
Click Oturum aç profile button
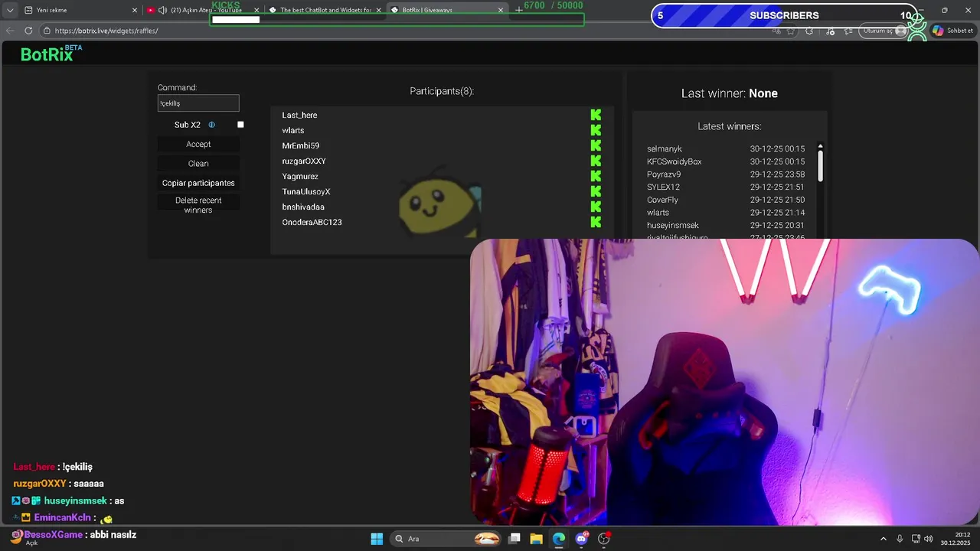click(884, 31)
